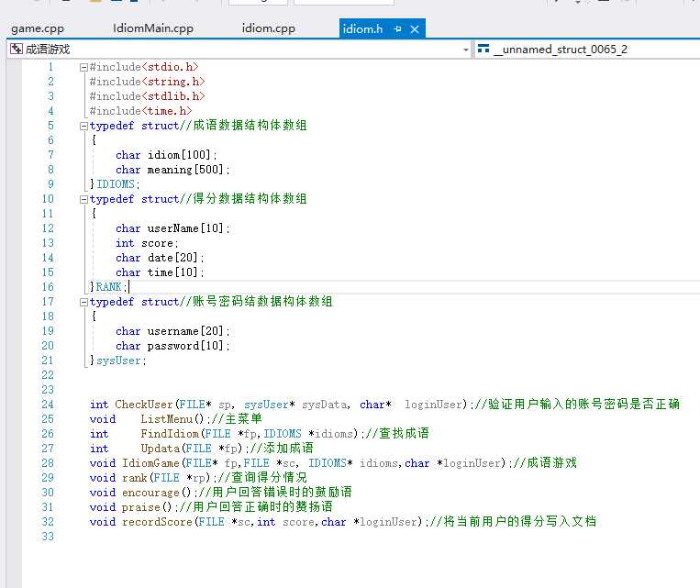Switch to the idiom.cpp tab
The height and width of the screenshot is (588, 700).
268,28
